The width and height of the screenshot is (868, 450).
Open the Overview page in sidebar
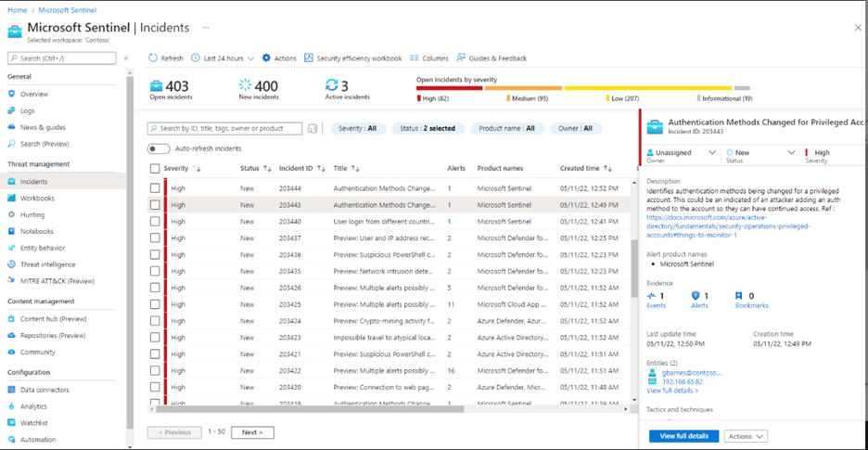tap(34, 95)
